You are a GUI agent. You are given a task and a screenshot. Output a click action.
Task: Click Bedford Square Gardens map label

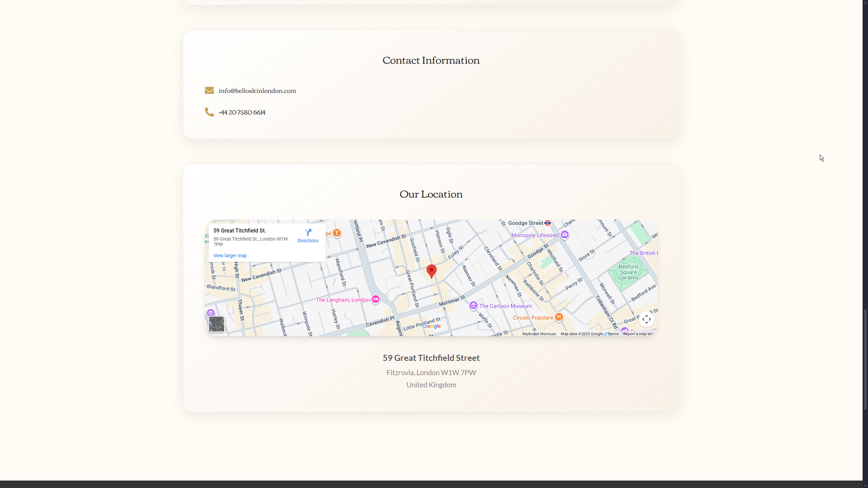(x=628, y=272)
